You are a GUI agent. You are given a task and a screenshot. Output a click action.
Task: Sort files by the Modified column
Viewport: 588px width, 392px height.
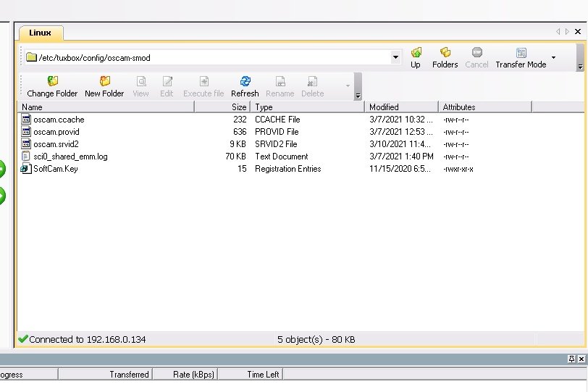point(401,107)
